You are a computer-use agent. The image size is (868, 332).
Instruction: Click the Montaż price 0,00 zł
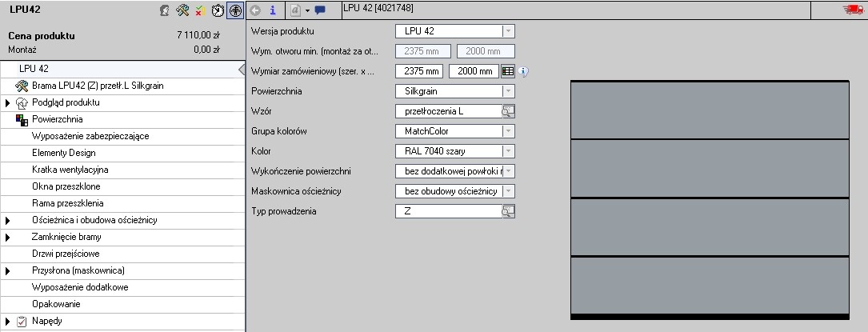pyautogui.click(x=207, y=50)
